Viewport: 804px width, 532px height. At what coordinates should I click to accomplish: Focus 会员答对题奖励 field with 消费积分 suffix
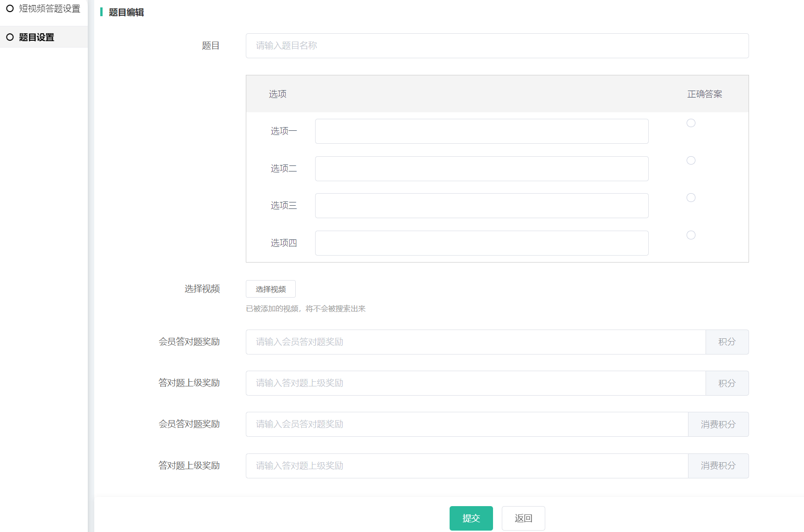point(467,424)
